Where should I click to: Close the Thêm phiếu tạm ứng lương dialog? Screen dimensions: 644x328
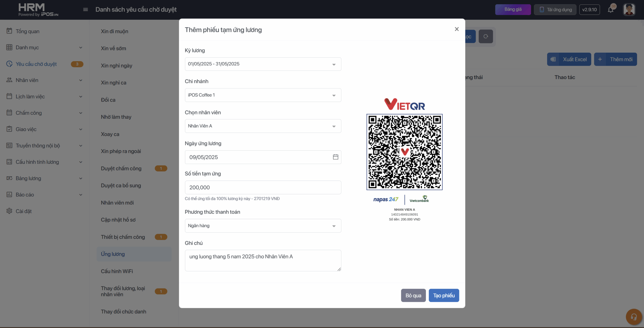(x=457, y=29)
